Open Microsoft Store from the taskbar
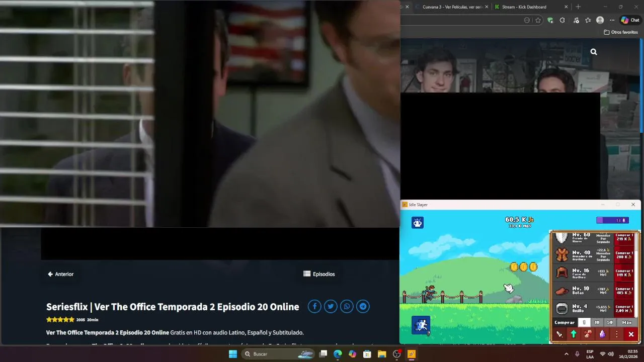The width and height of the screenshot is (644, 362). click(367, 354)
